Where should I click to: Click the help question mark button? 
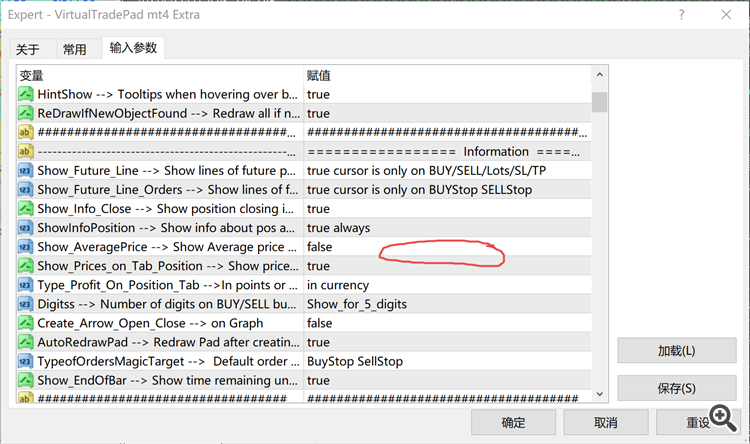(x=682, y=15)
